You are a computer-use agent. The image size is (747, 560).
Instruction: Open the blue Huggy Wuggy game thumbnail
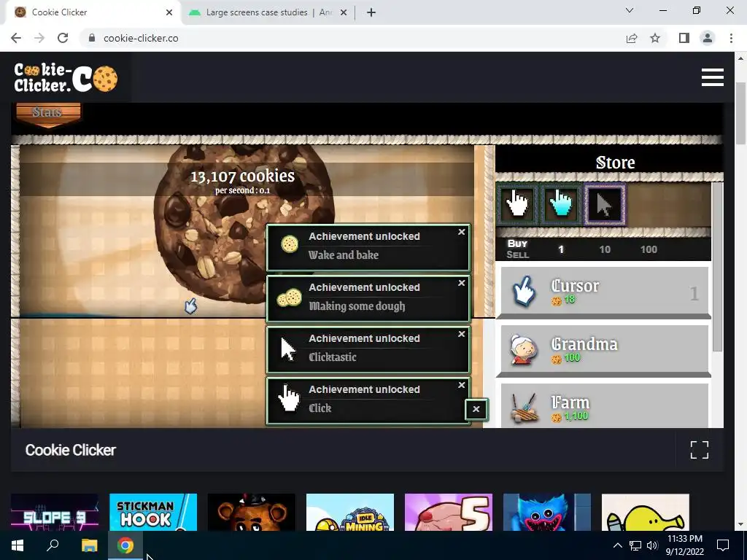coord(547,513)
